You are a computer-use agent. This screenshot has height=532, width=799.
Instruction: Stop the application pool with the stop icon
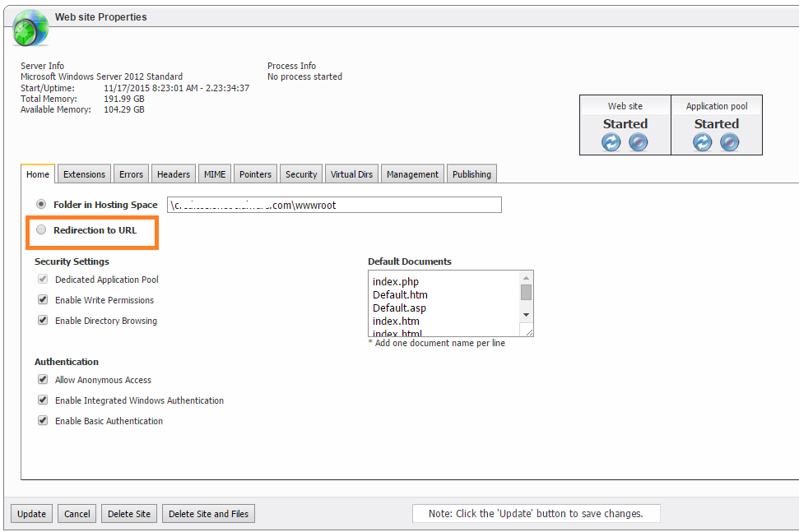tap(730, 142)
